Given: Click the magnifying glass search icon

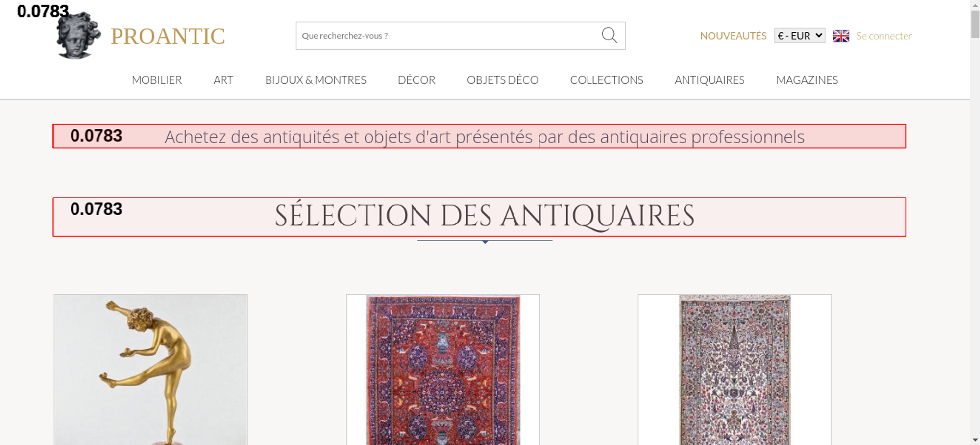Looking at the screenshot, I should 609,35.
